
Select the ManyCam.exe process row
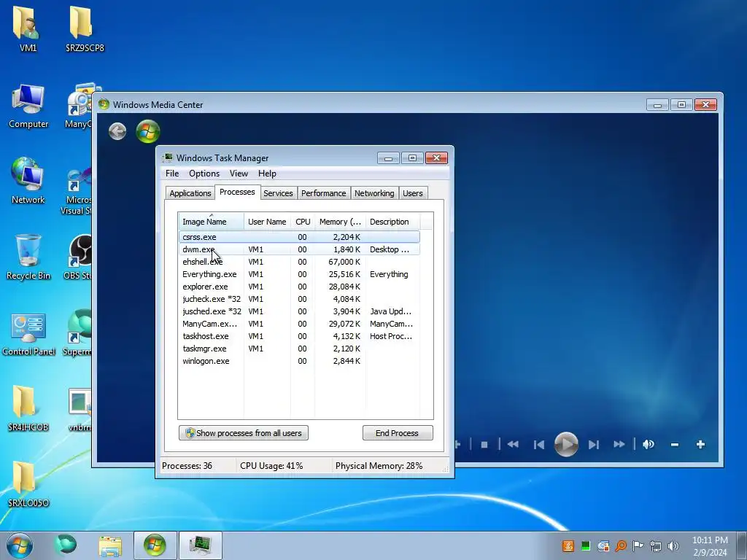click(x=299, y=323)
